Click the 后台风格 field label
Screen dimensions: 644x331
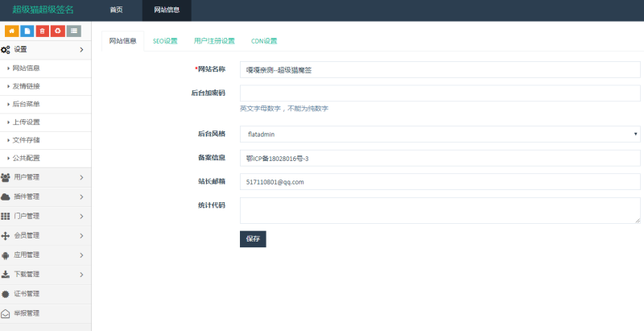(212, 134)
